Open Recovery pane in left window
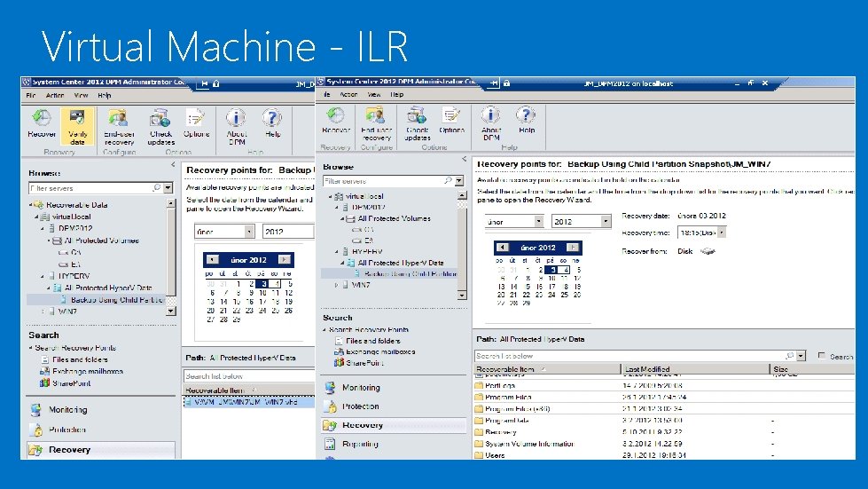868x489 pixels. pos(101,450)
